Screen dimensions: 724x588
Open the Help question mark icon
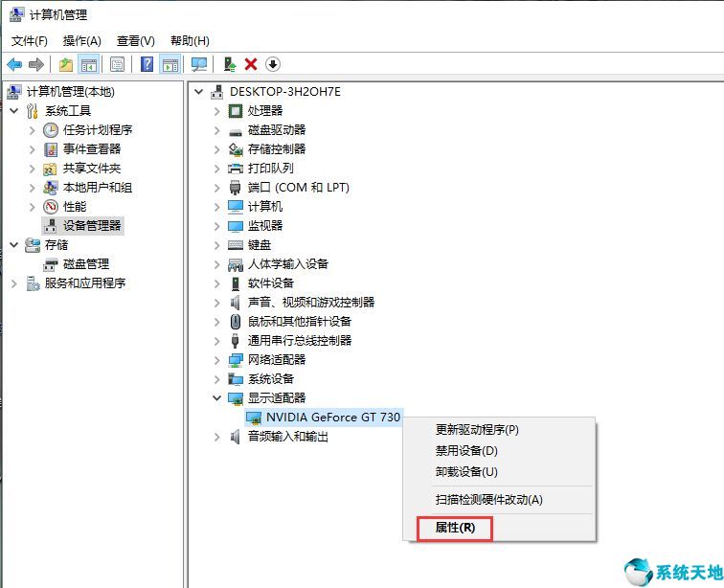pyautogui.click(x=147, y=64)
